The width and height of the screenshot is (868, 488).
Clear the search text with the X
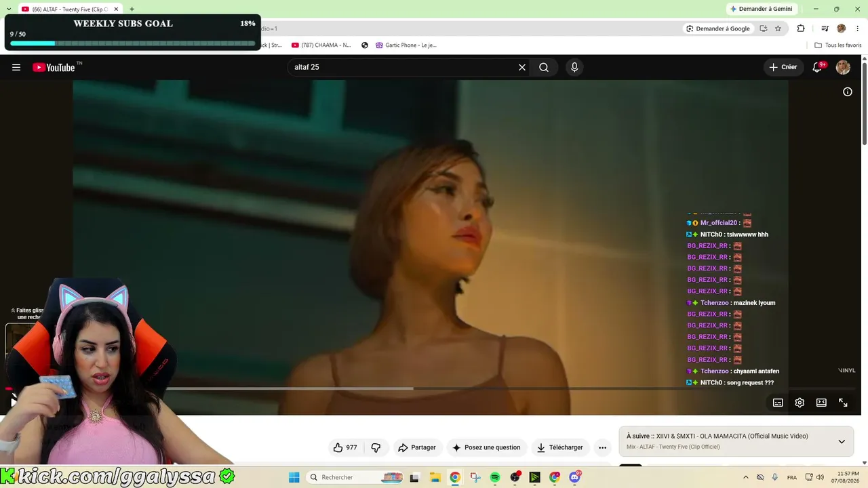[522, 67]
